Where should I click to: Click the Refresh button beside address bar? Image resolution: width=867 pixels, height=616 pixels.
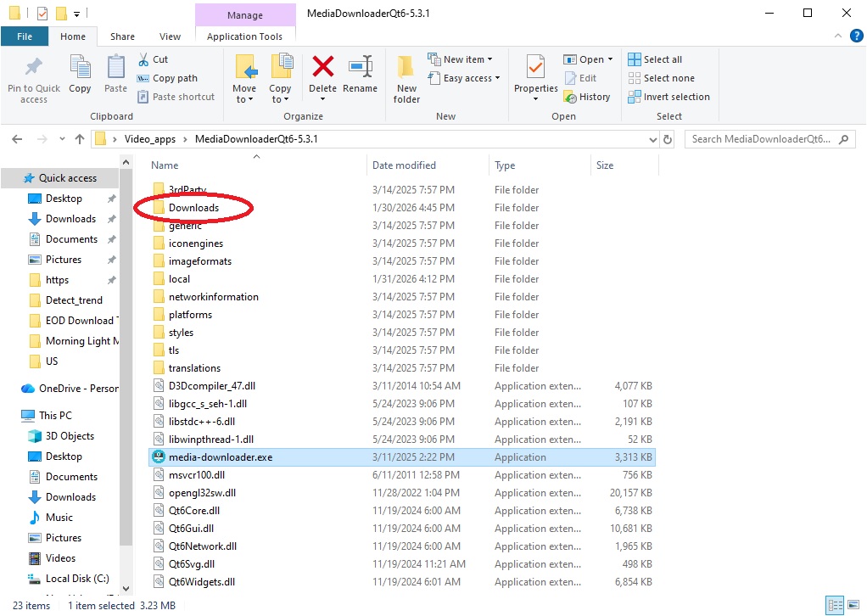coord(668,139)
